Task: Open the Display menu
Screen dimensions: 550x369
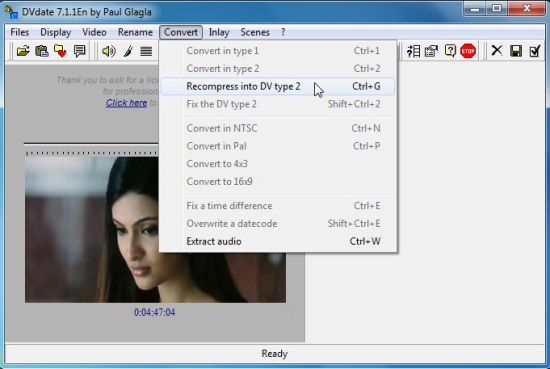Action: 55,32
